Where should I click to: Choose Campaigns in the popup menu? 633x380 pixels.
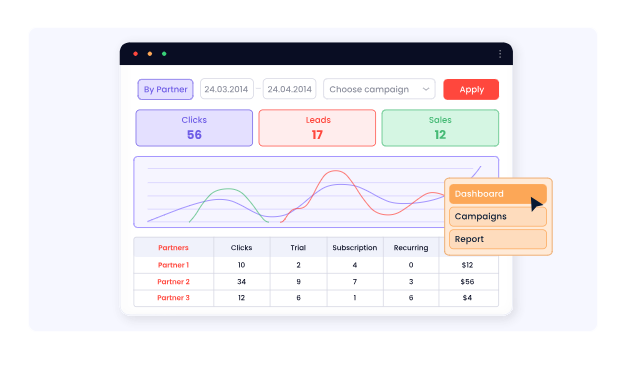(498, 216)
